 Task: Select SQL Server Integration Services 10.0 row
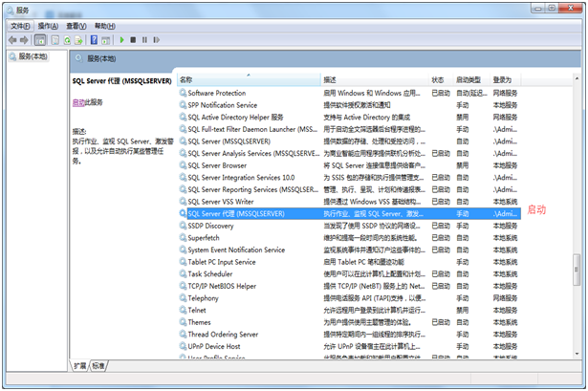[350, 177]
